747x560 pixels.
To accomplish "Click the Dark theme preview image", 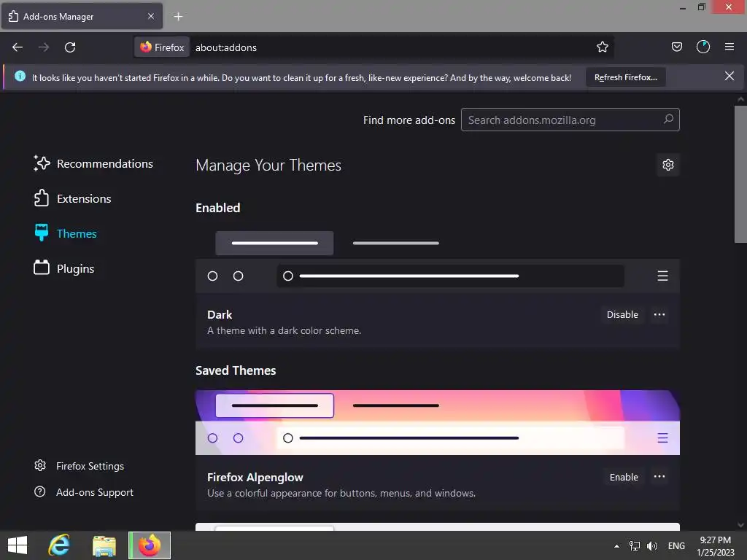I will tap(438, 260).
